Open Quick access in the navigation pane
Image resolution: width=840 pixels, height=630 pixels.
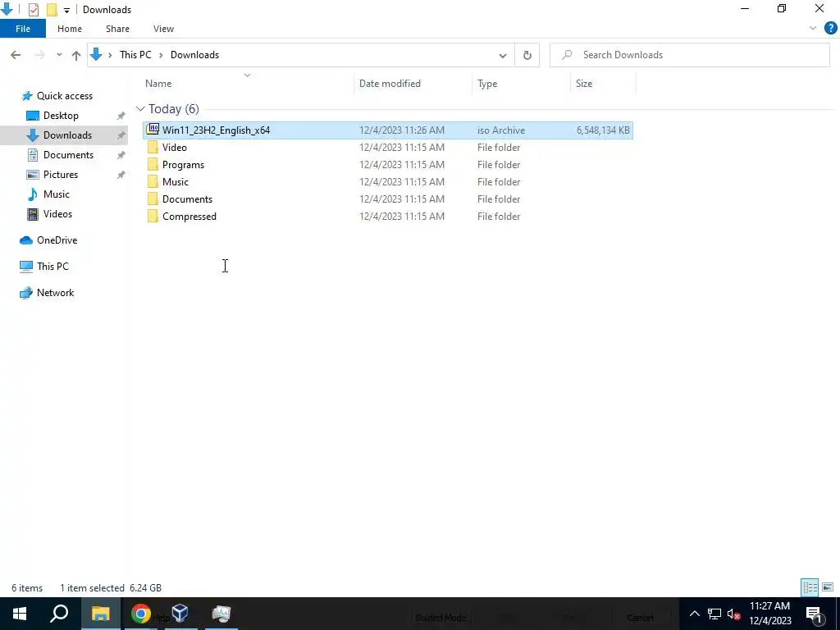click(x=64, y=96)
